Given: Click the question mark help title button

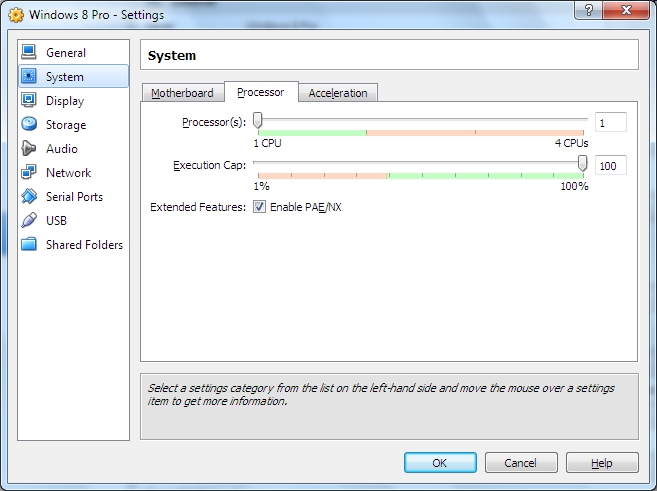Looking at the screenshot, I should [x=588, y=10].
